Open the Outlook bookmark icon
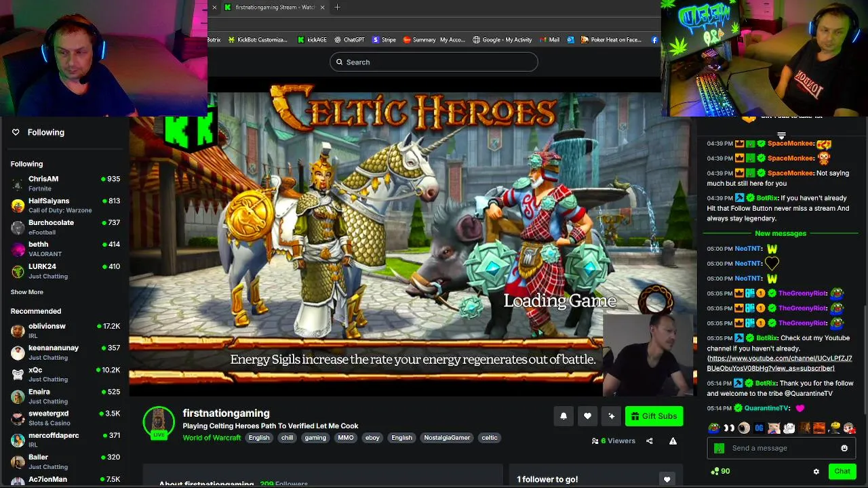The image size is (868, 488). (571, 40)
